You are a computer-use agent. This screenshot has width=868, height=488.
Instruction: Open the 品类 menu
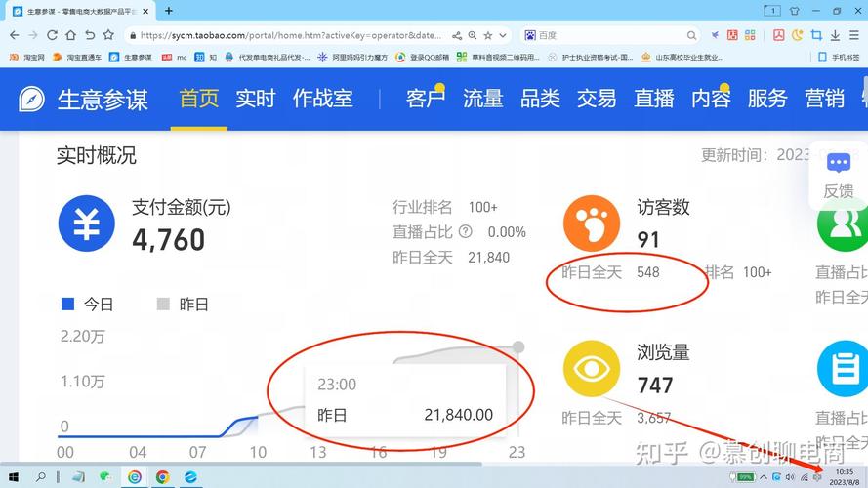[540, 99]
